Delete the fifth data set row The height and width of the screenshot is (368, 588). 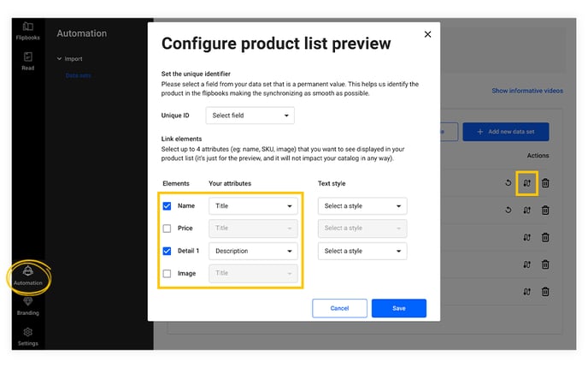(545, 291)
